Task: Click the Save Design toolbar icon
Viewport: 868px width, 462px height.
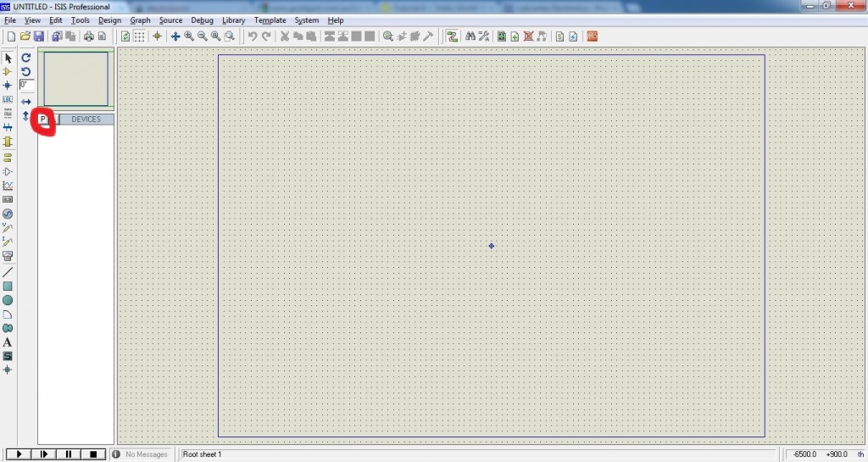Action: [x=39, y=36]
